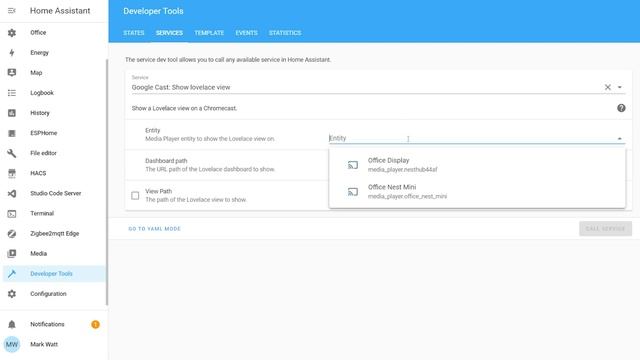Click the orange notification count badge
Viewport: 640px width, 360px height.
95,324
